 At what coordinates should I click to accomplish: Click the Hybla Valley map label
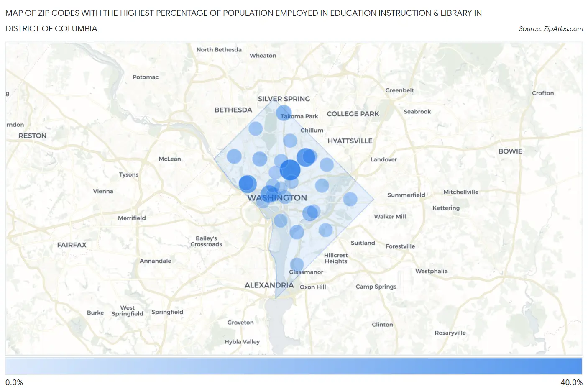tap(242, 342)
